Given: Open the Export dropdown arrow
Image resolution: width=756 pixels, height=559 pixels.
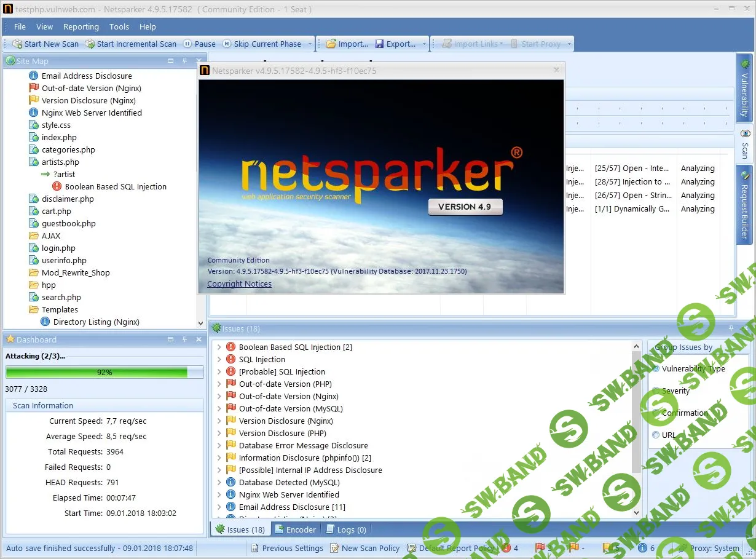Looking at the screenshot, I should pyautogui.click(x=423, y=43).
